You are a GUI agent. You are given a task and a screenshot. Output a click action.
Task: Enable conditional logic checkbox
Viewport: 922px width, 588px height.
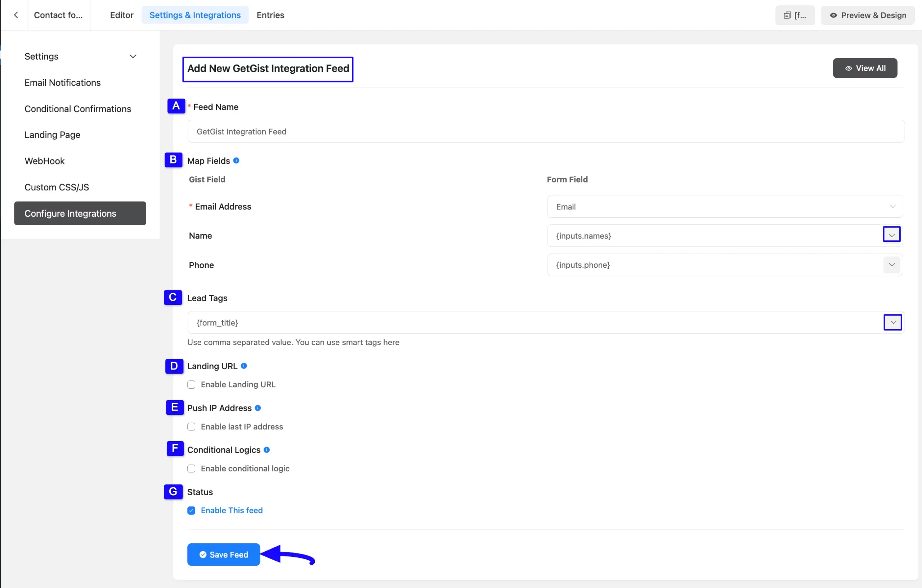click(x=192, y=469)
